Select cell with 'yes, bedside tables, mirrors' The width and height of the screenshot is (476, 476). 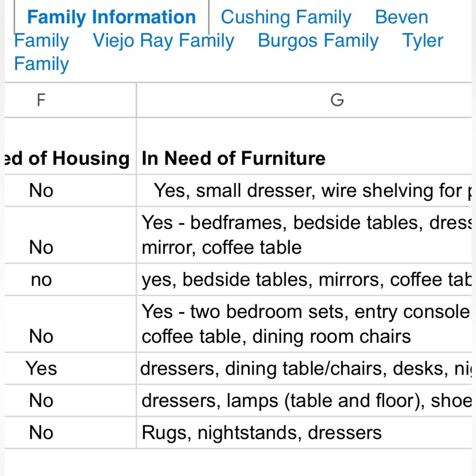[304, 279]
